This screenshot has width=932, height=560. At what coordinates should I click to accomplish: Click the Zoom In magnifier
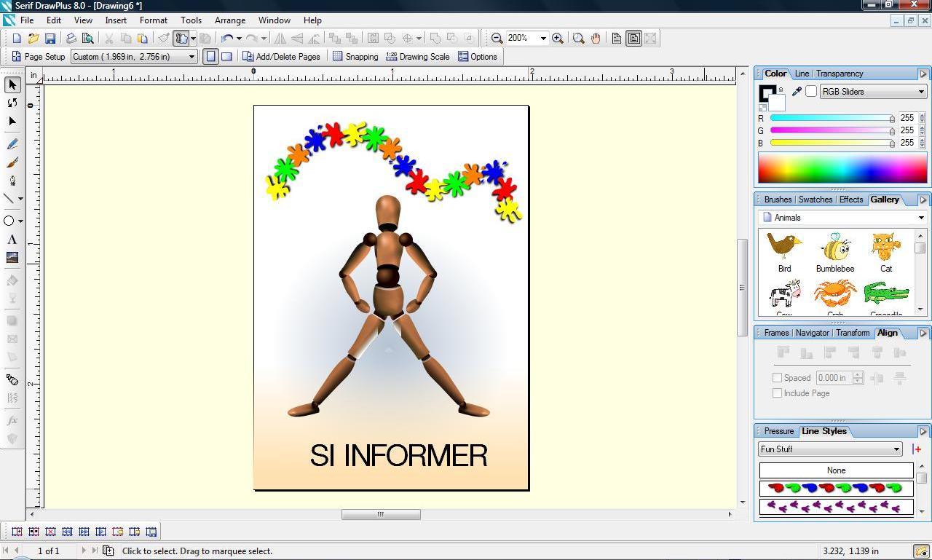point(558,38)
